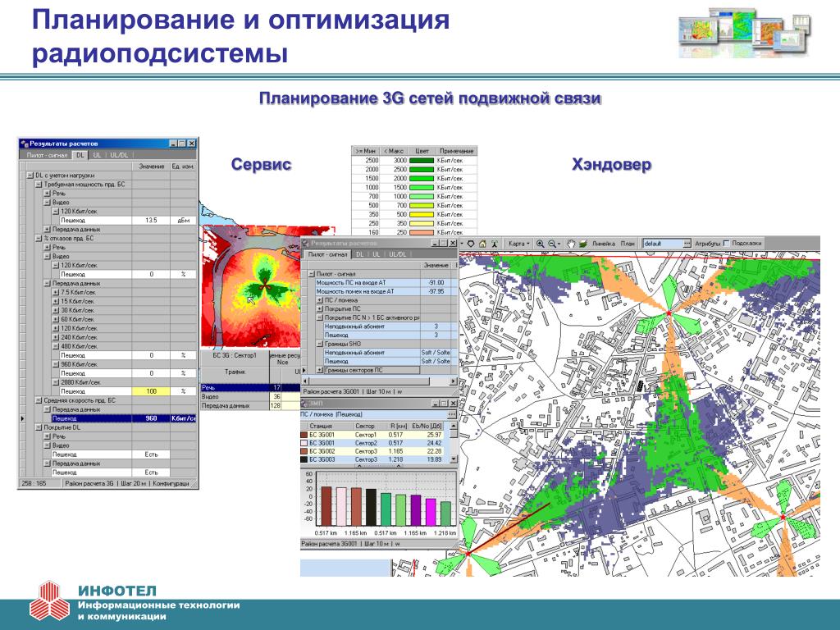The image size is (840, 630).
Task: Click the software screenshots thumbnail in slide header
Action: click(745, 33)
